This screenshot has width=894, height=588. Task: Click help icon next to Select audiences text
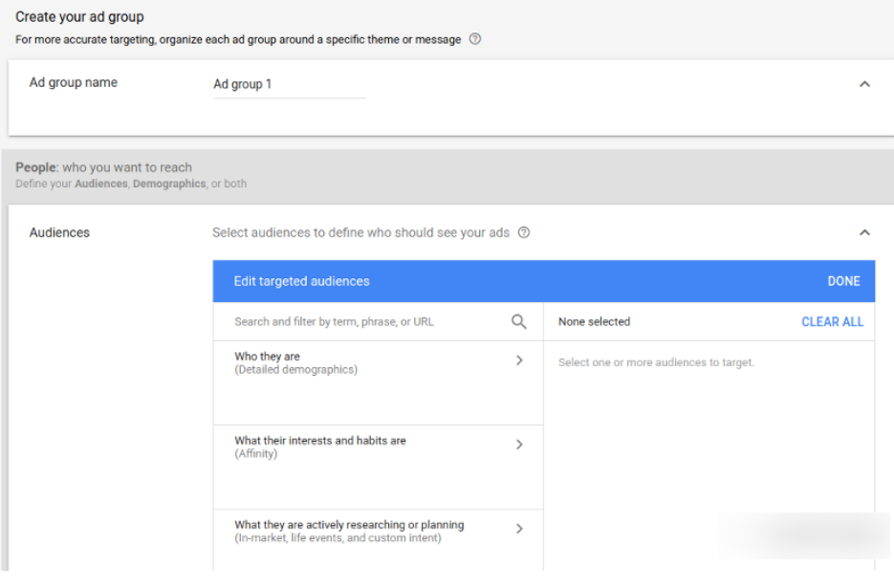524,232
